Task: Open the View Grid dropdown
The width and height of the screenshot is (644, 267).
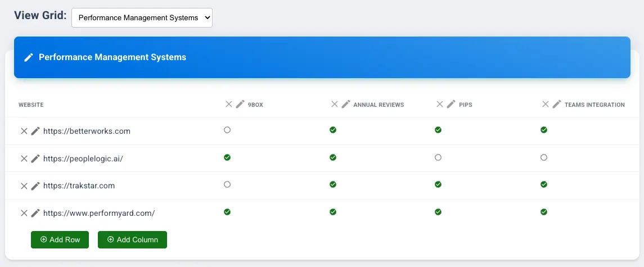Action: point(142,17)
